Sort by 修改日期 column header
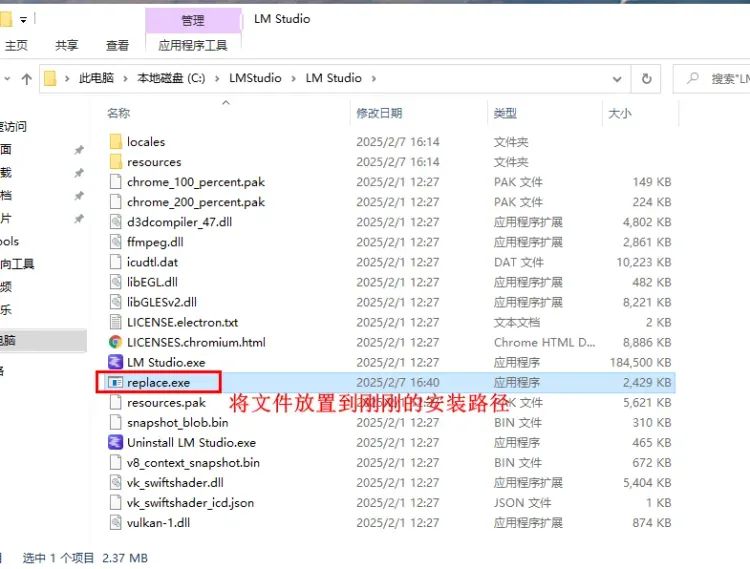750x569 pixels. point(379,113)
